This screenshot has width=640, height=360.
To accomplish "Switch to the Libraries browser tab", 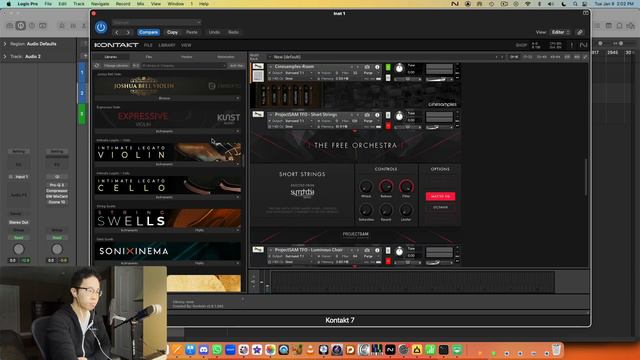I will pos(111,57).
